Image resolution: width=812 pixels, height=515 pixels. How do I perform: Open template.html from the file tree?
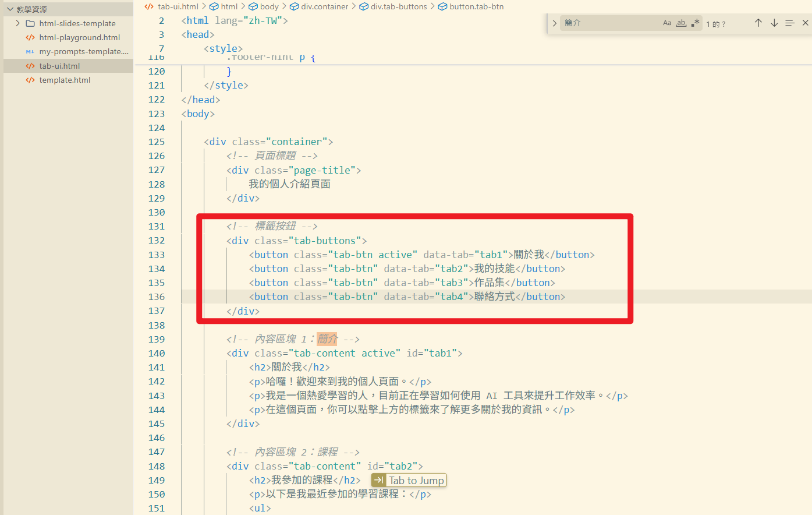click(x=65, y=80)
